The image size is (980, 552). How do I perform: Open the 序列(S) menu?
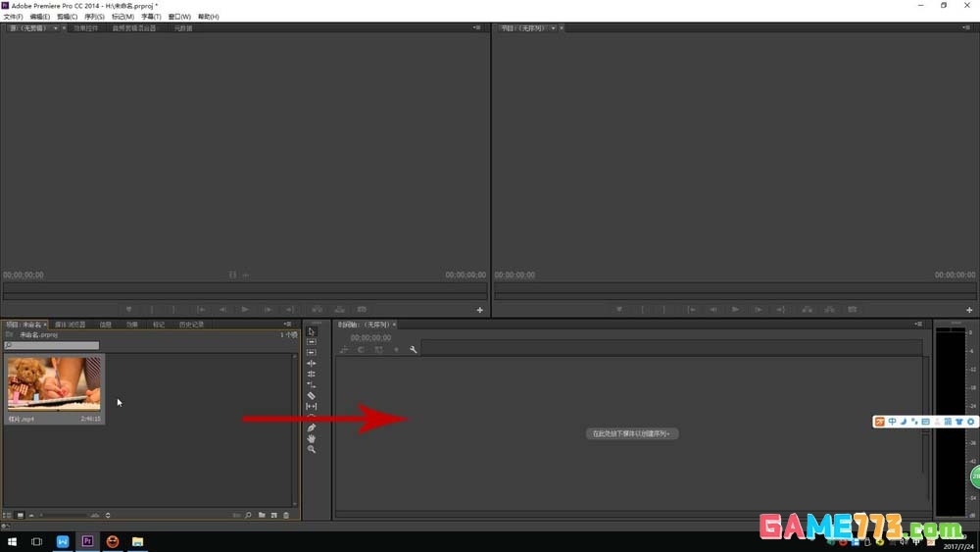pyautogui.click(x=95, y=17)
